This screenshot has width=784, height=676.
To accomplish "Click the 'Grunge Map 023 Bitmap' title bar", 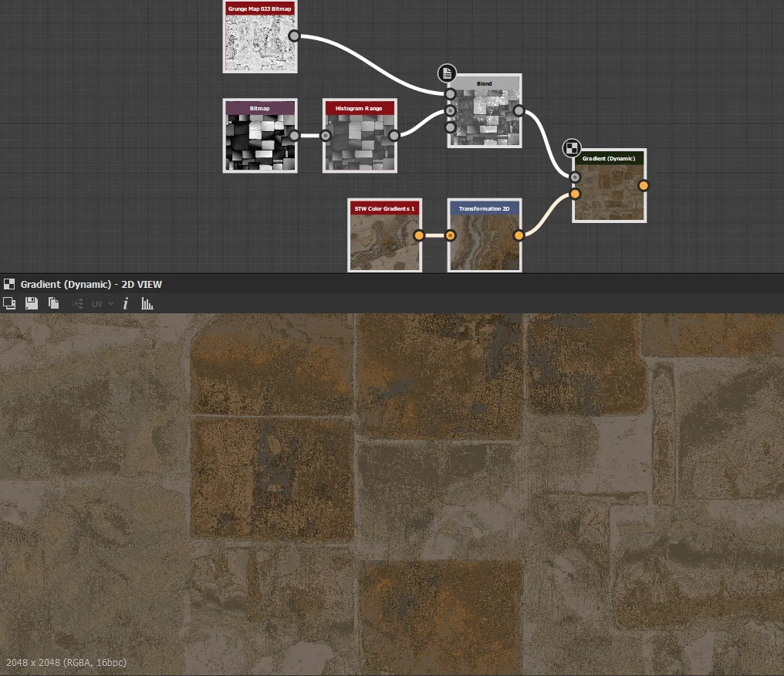I will point(260,8).
